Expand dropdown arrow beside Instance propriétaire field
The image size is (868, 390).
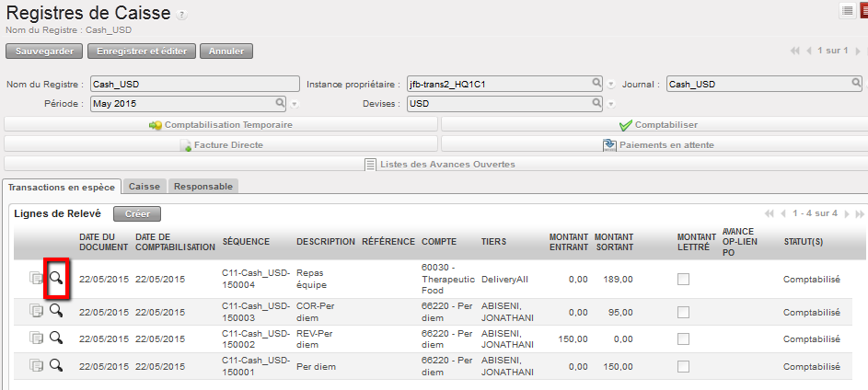[610, 85]
